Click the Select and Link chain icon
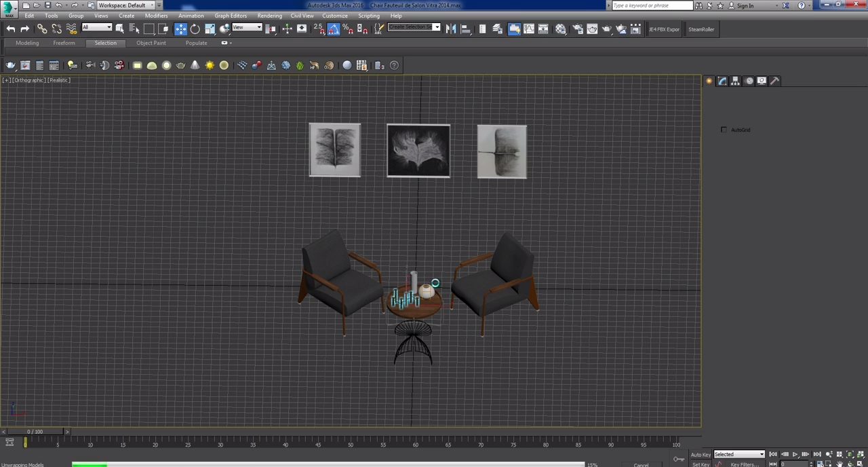Image resolution: width=868 pixels, height=467 pixels. [42, 29]
